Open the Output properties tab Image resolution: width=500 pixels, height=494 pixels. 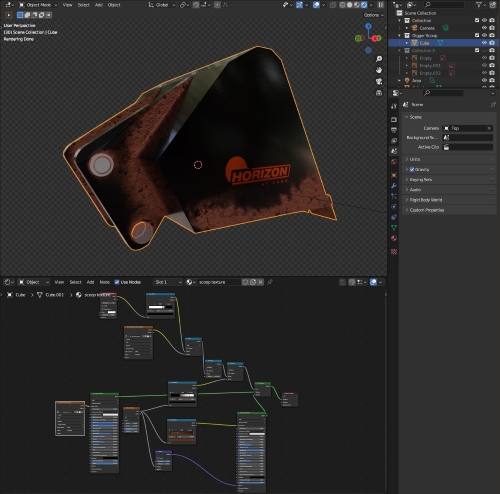coord(394,130)
